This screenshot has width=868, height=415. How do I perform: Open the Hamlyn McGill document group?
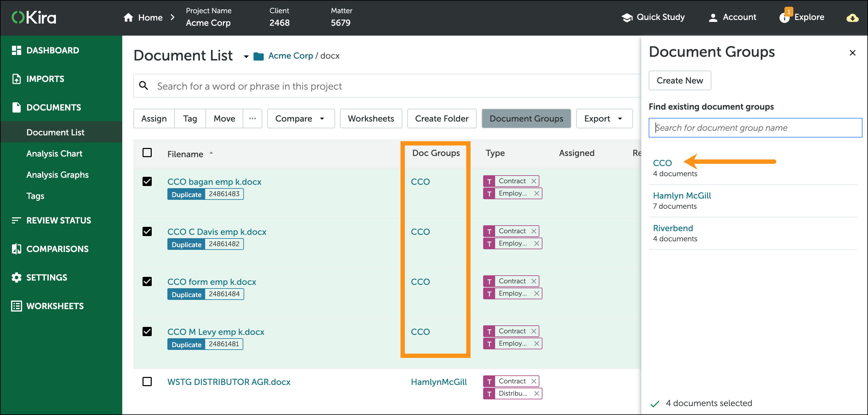pos(682,195)
